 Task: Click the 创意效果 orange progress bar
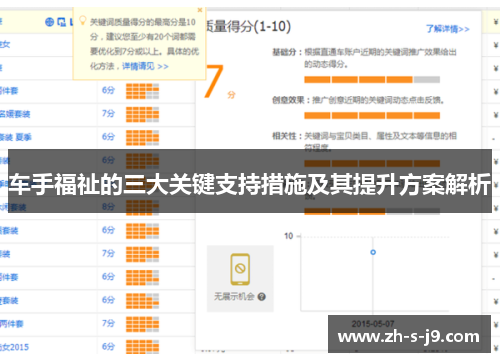[x=372, y=116]
